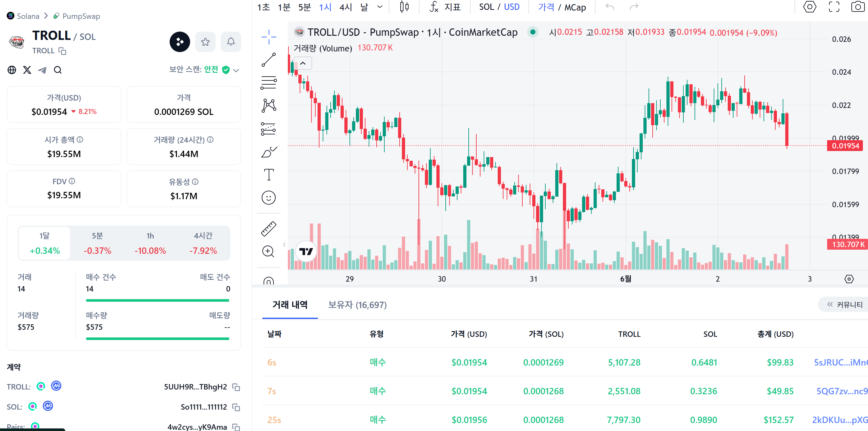868x431 pixels.
Task: Open the Telegram social link
Action: (42, 70)
